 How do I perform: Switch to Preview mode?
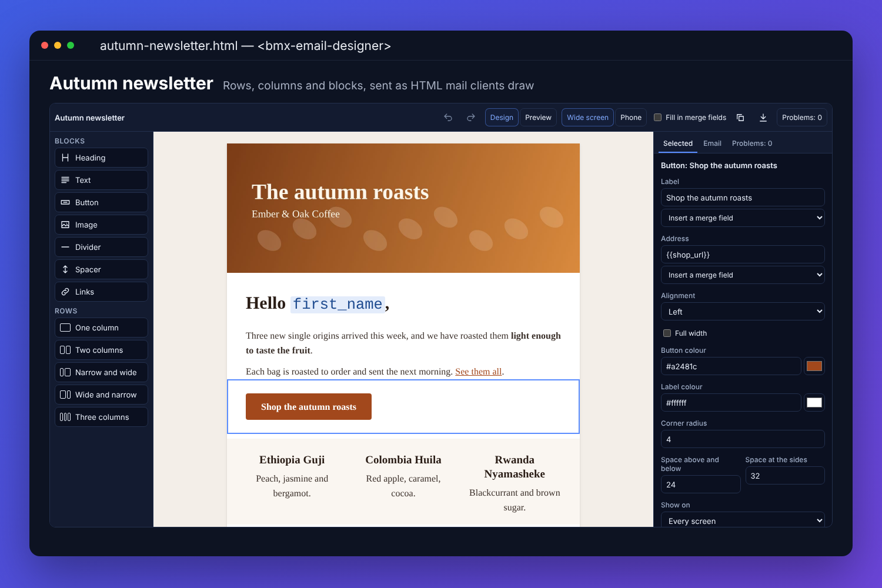pyautogui.click(x=538, y=118)
